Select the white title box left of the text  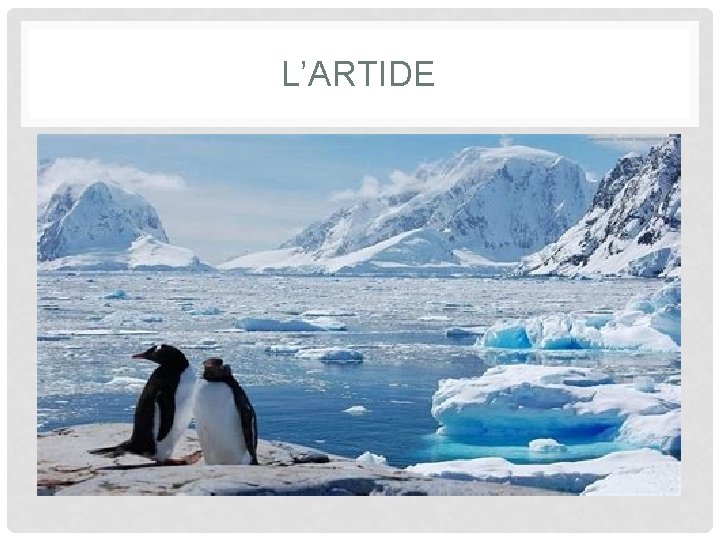click(x=152, y=73)
